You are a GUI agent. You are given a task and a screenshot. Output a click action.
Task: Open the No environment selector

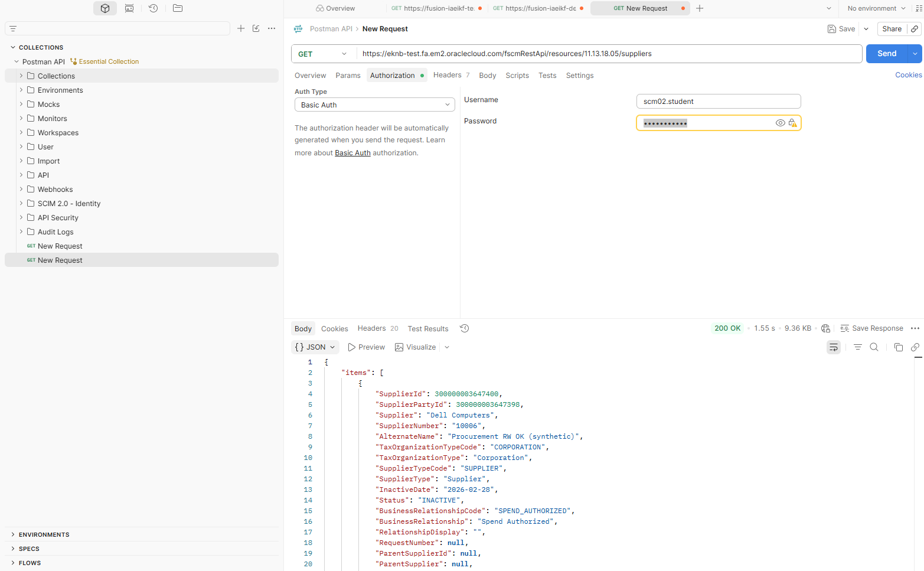[876, 8]
